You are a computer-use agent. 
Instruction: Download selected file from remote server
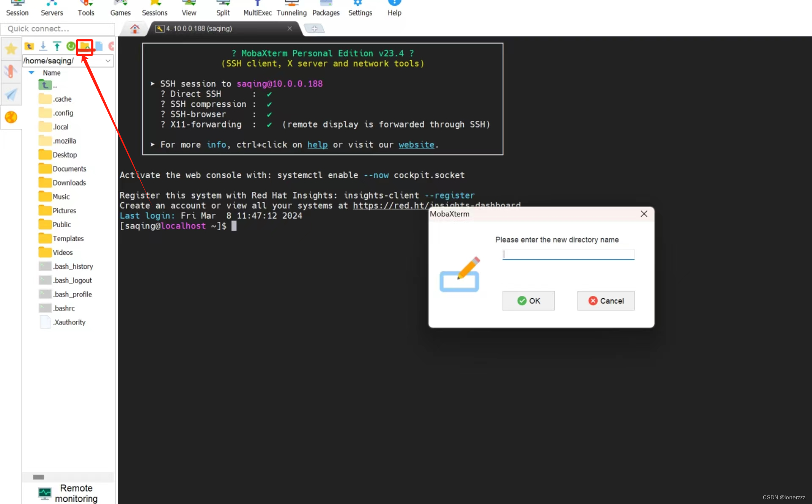pyautogui.click(x=43, y=47)
